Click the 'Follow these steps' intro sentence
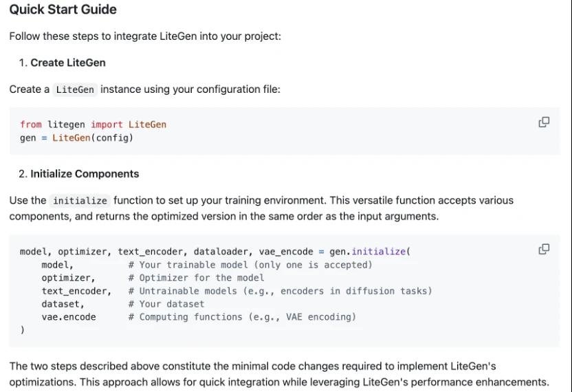The width and height of the screenshot is (572, 392). click(145, 36)
